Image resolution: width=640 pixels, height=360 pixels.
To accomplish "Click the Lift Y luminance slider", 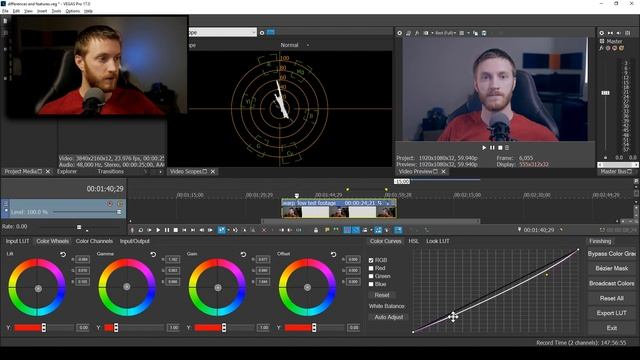I will (44, 327).
